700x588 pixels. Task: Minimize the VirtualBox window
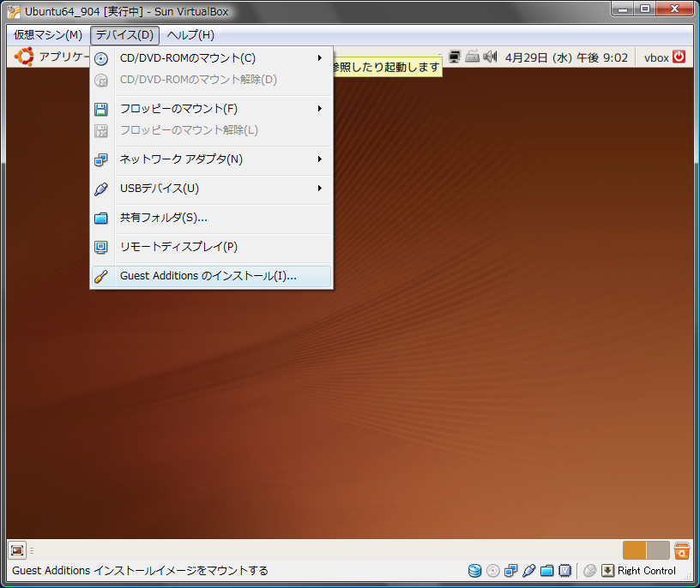[622, 9]
